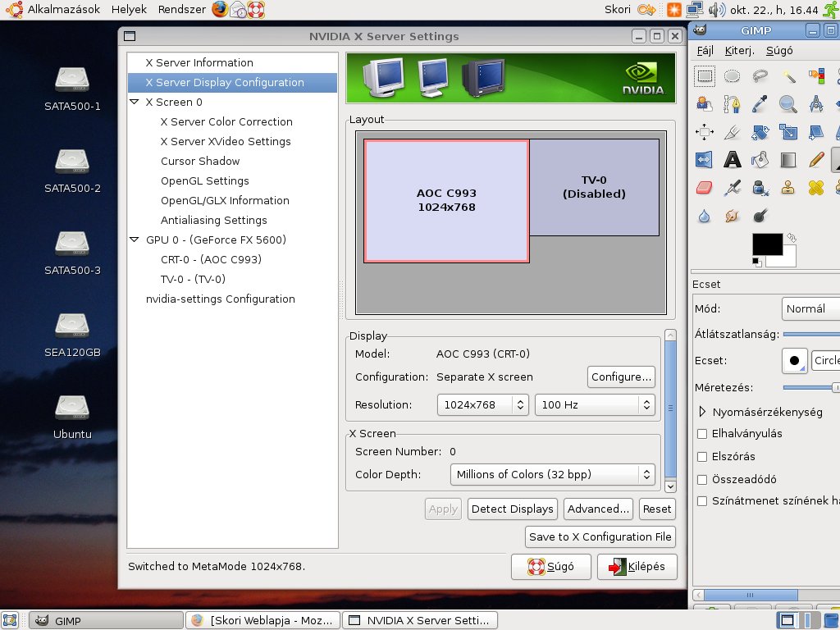Click the Detect Displays button
Image resolution: width=840 pixels, height=630 pixels.
[x=512, y=509]
